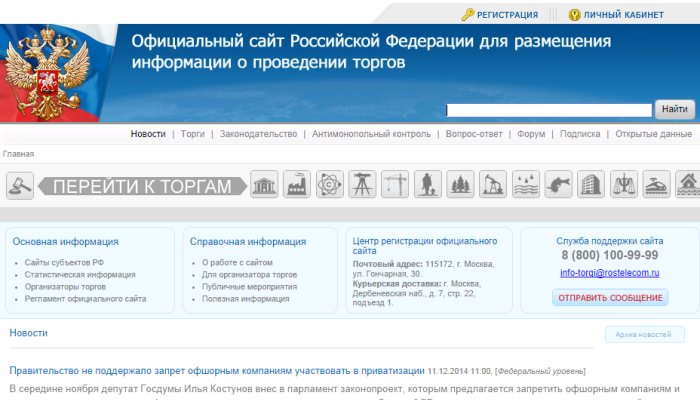The image size is (700, 400).
Task: Click into the site search field
Action: point(549,109)
